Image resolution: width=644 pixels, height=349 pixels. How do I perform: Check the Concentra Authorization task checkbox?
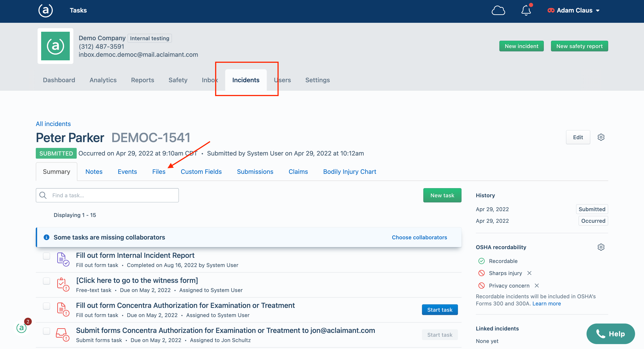tap(46, 306)
